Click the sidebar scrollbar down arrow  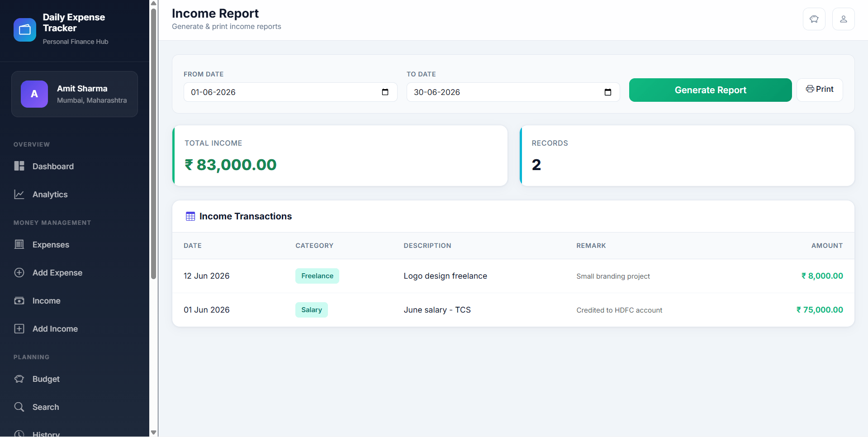pos(154,432)
